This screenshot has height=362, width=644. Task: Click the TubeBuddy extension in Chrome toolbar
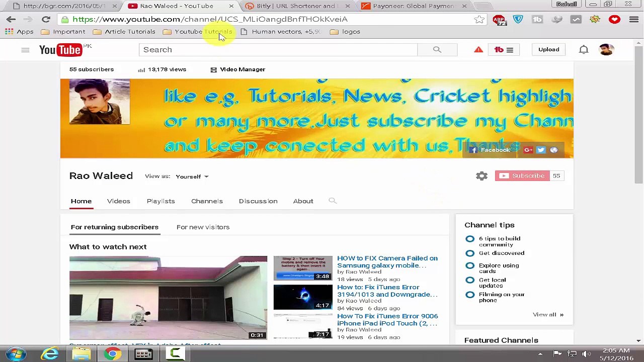[x=537, y=20]
